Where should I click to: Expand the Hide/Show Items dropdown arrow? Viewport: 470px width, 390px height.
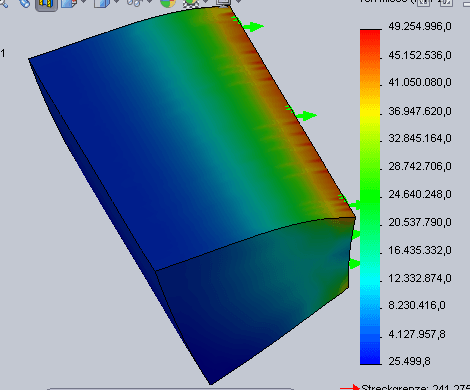click(x=149, y=2)
